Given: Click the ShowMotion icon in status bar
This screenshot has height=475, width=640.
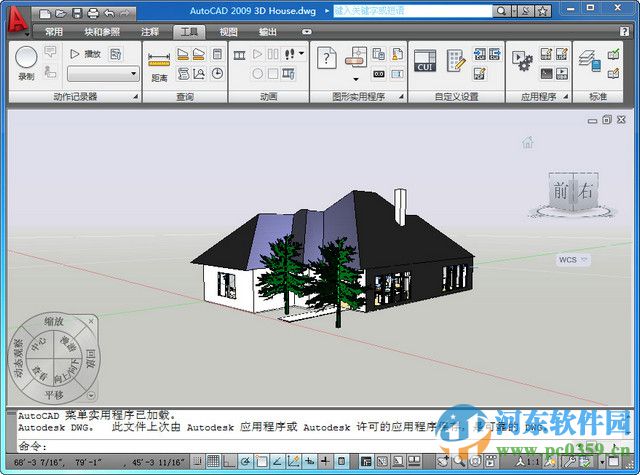Looking at the screenshot, I should (x=491, y=462).
